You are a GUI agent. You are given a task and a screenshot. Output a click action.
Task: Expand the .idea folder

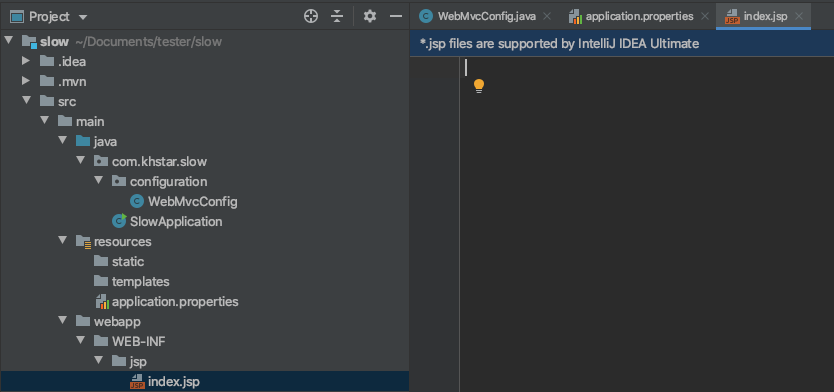click(26, 61)
